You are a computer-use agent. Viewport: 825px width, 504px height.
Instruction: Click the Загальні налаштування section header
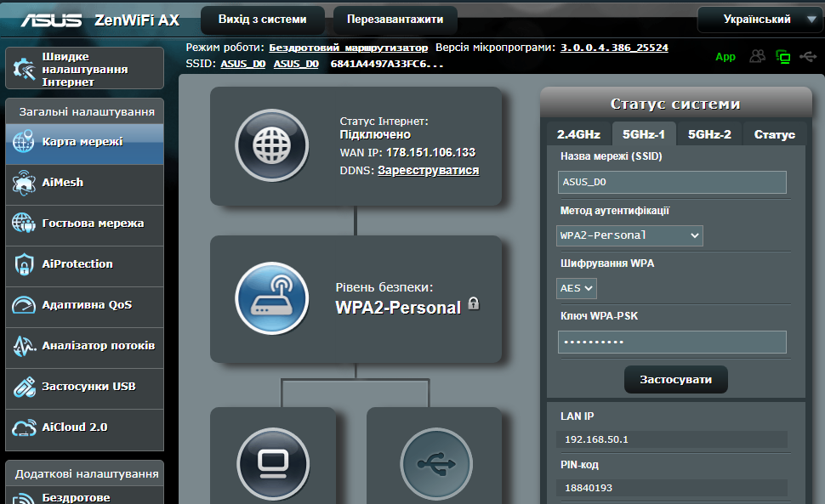tap(87, 111)
